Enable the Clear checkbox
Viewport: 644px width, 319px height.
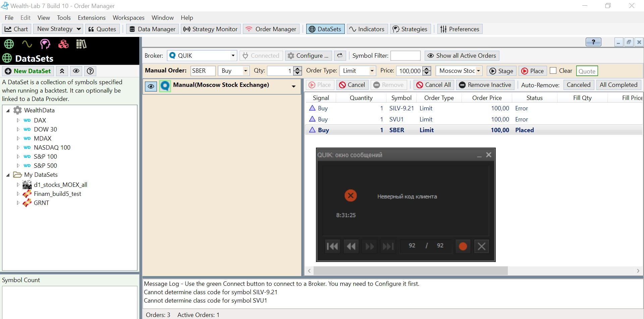(x=553, y=71)
